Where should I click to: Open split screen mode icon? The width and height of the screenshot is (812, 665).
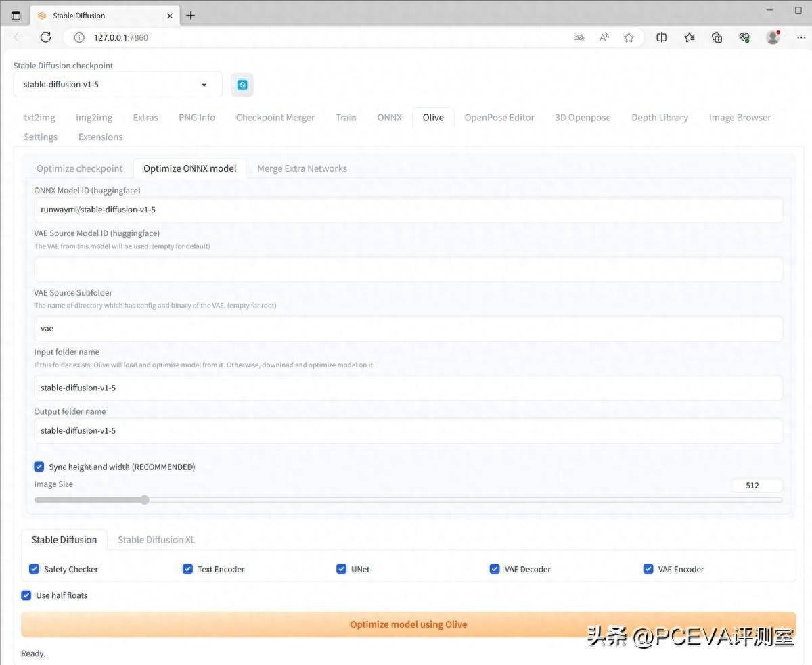coord(661,37)
